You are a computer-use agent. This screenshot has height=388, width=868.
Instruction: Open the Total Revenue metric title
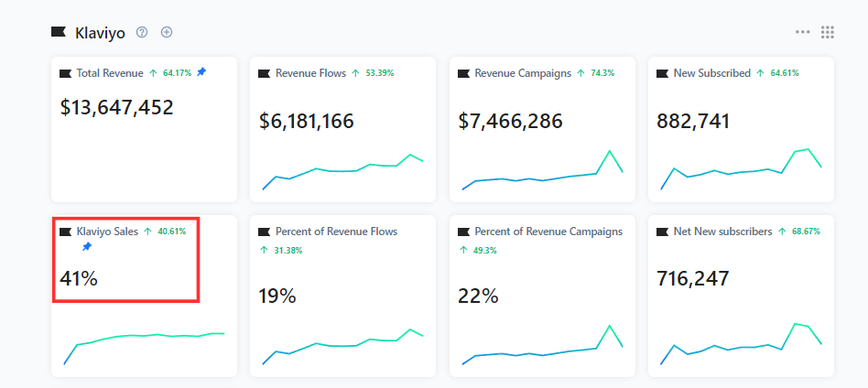coord(110,73)
